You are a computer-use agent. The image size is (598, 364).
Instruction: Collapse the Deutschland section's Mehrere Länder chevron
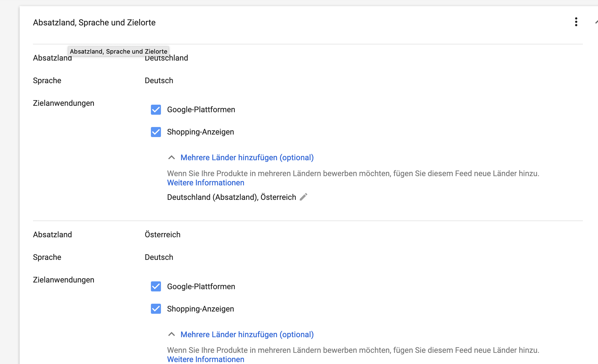point(172,158)
